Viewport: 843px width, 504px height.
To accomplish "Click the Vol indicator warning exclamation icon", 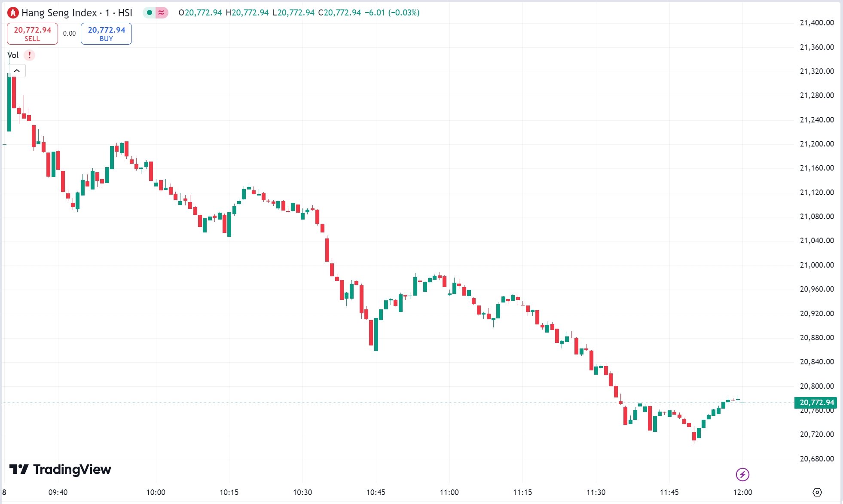I will click(x=29, y=55).
